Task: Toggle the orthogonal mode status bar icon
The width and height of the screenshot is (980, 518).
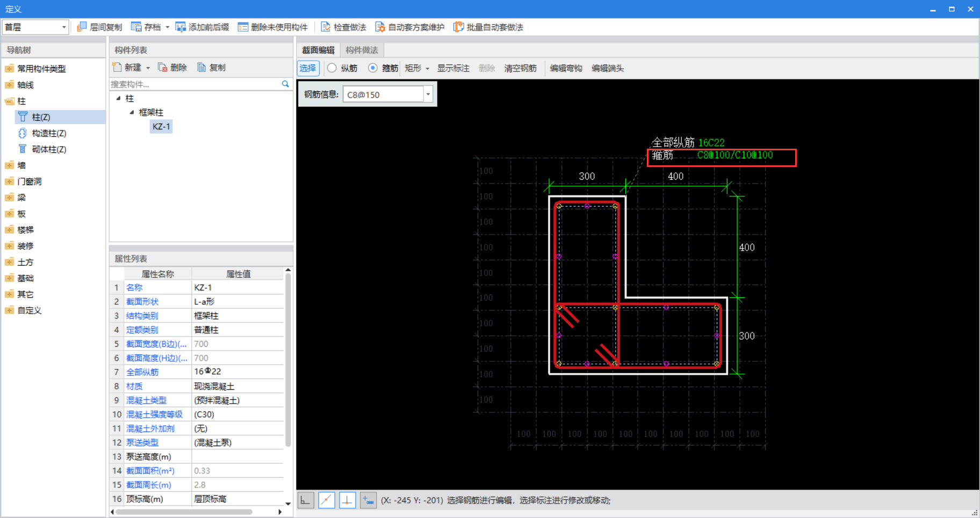Action: 305,500
